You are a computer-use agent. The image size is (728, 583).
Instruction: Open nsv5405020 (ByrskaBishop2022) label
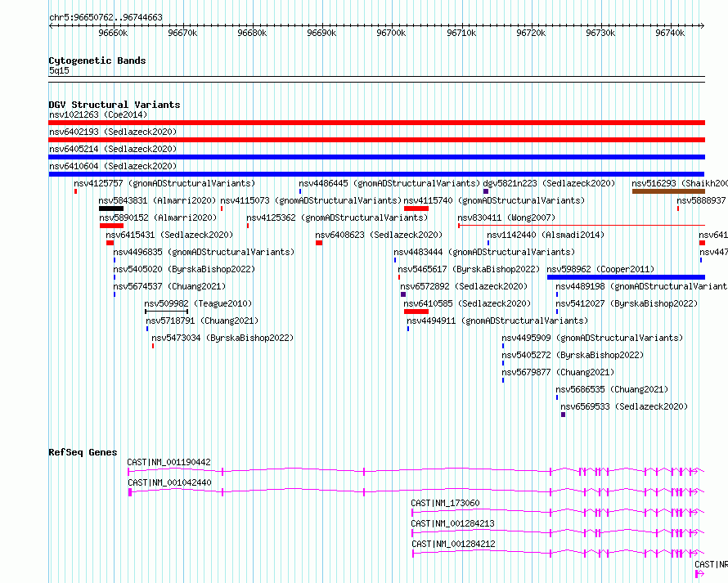point(184,269)
